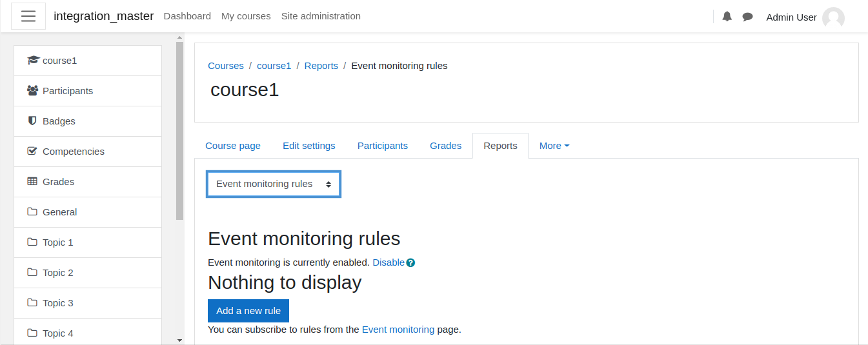Open the notifications bell icon

click(x=727, y=17)
